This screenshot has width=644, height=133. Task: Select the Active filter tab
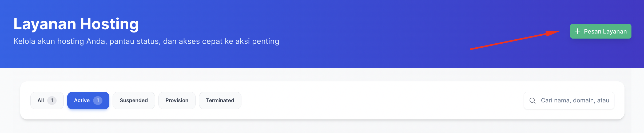(88, 101)
